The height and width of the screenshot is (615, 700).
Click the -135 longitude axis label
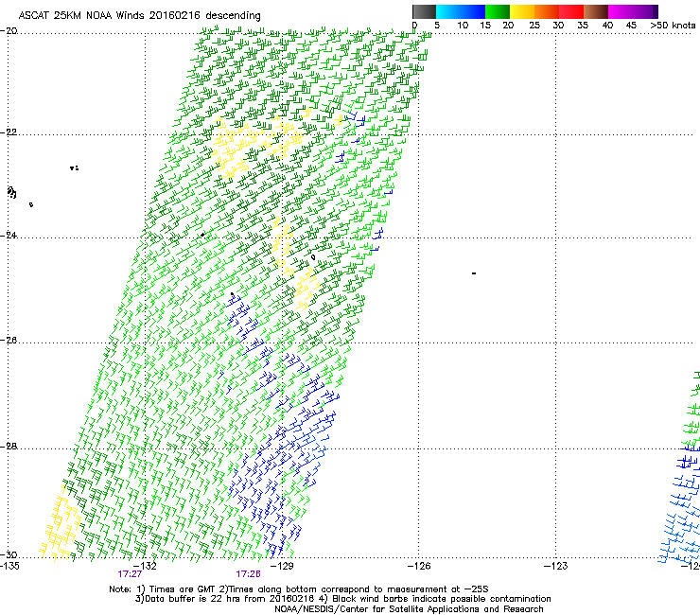pyautogui.click(x=9, y=567)
